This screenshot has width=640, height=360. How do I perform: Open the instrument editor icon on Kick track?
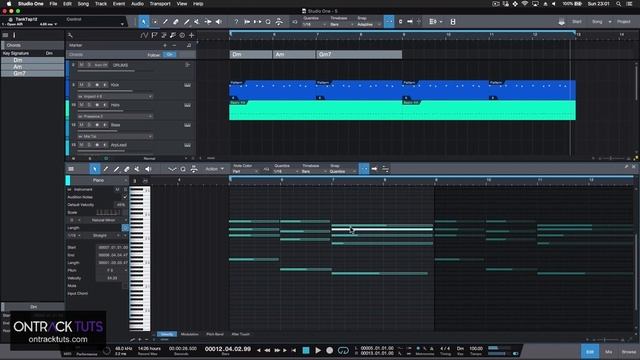point(187,85)
